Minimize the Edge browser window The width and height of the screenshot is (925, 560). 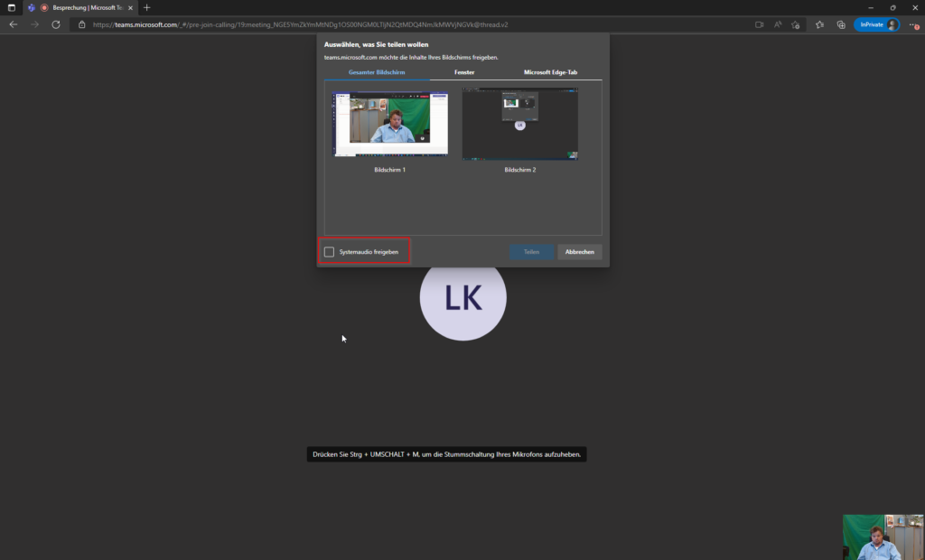click(x=871, y=7)
